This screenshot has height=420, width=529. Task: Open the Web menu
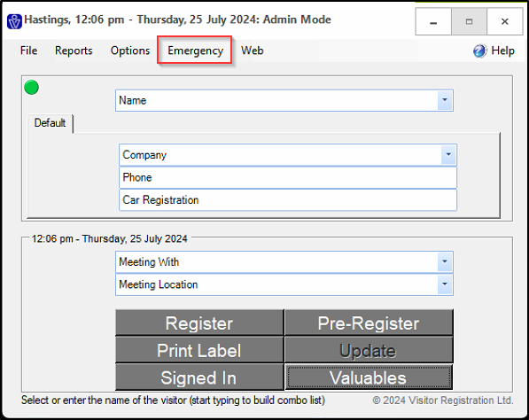(x=252, y=51)
